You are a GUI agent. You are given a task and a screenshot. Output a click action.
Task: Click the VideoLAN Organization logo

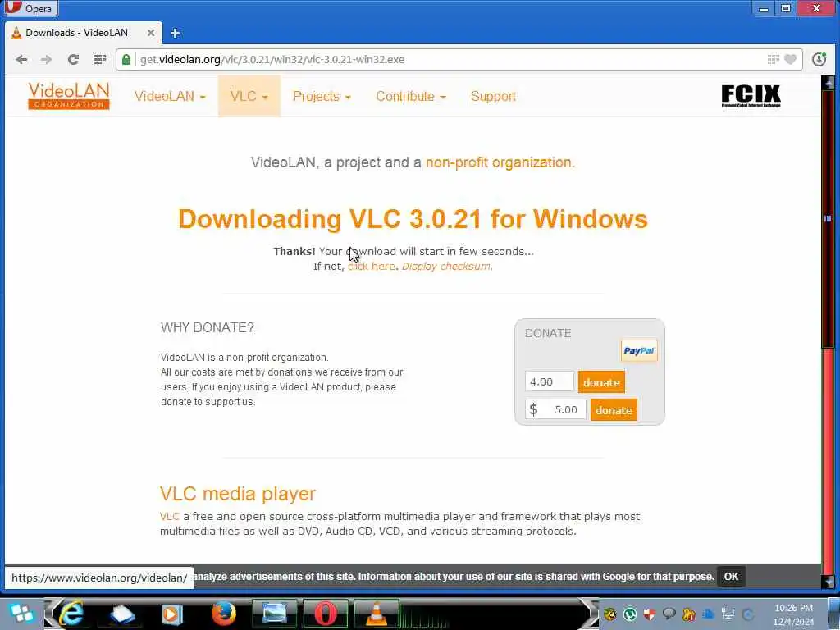69,96
